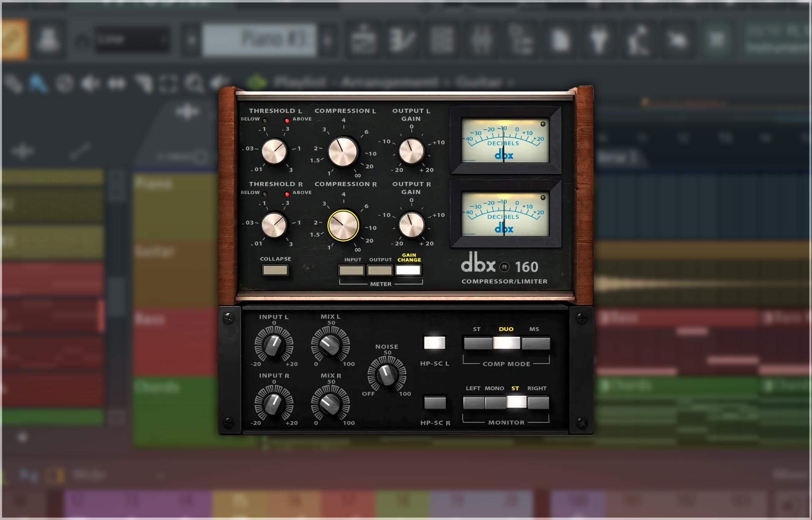Screen dimensions: 812x520
Task: Set monitor to LEFT
Action: [x=474, y=402]
